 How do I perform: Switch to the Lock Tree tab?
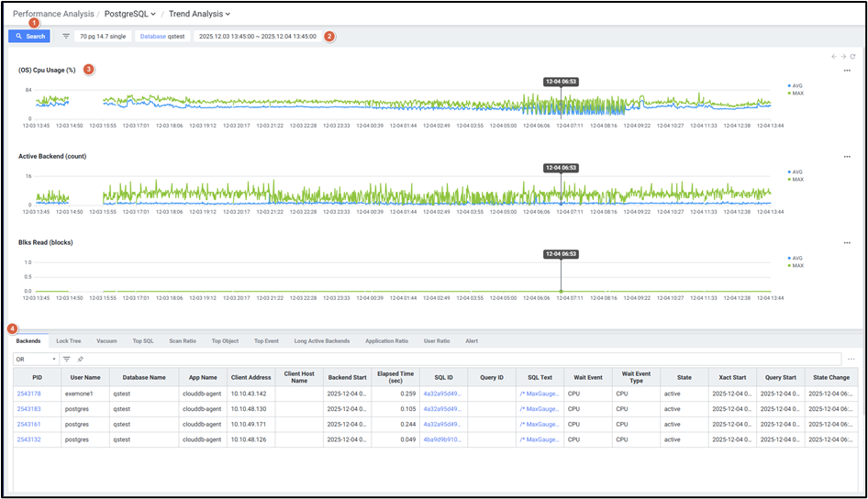(x=69, y=341)
